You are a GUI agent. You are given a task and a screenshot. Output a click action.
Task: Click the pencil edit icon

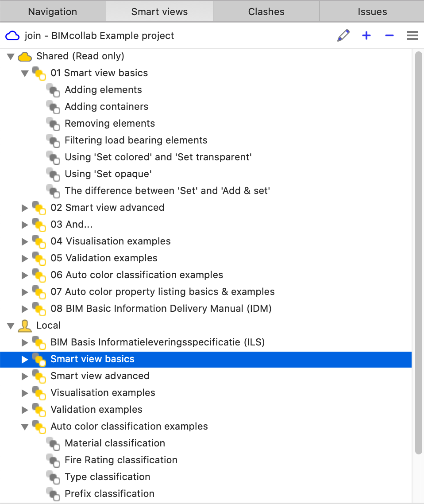tap(343, 36)
